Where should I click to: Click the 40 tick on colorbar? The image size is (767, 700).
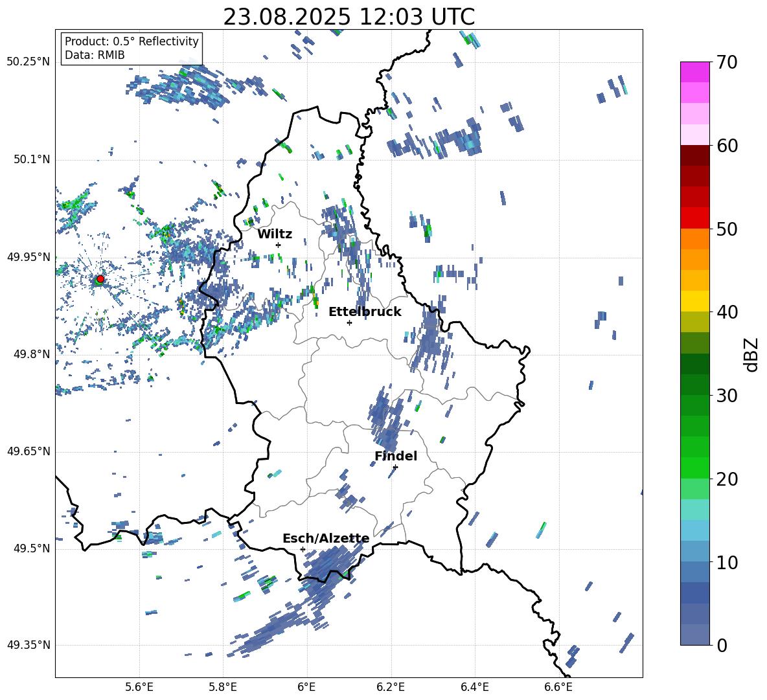[727, 312]
